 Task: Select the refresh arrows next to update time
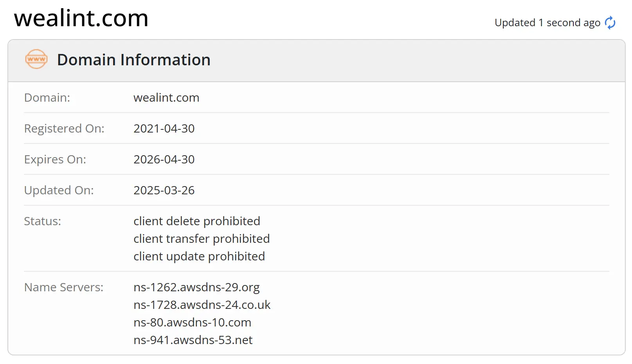click(x=610, y=23)
